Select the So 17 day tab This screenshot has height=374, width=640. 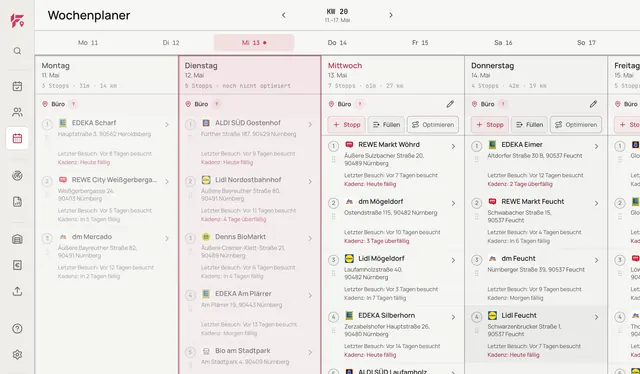586,42
